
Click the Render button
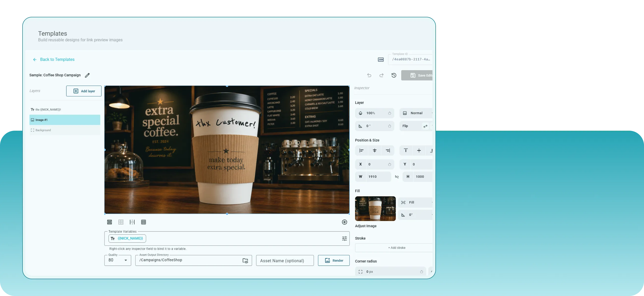[334, 261]
